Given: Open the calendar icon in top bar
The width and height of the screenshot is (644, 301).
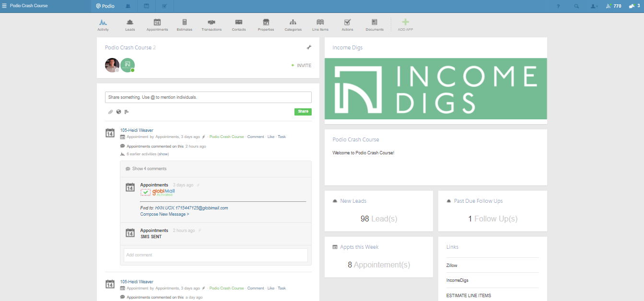Looking at the screenshot, I should tap(146, 6).
